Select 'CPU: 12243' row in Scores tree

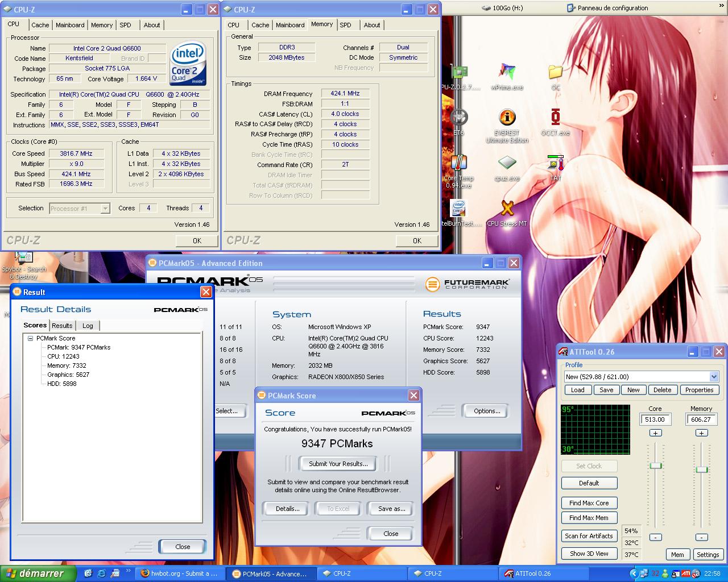pyautogui.click(x=63, y=356)
